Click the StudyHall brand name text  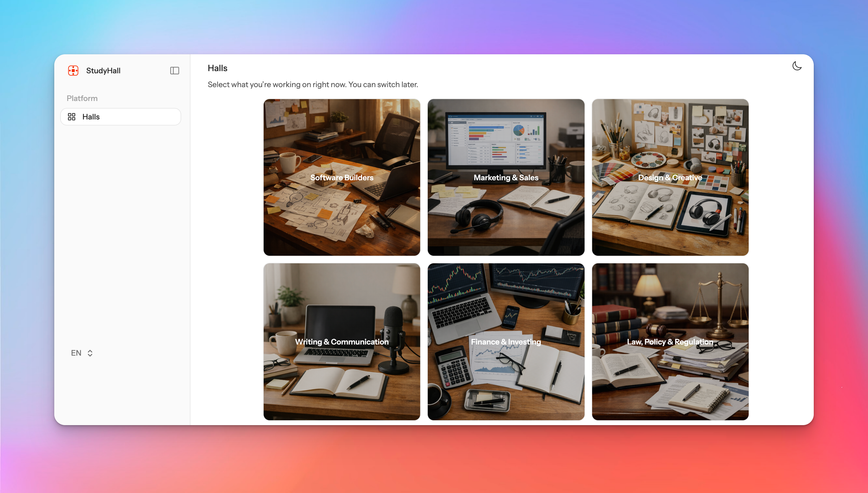[103, 70]
